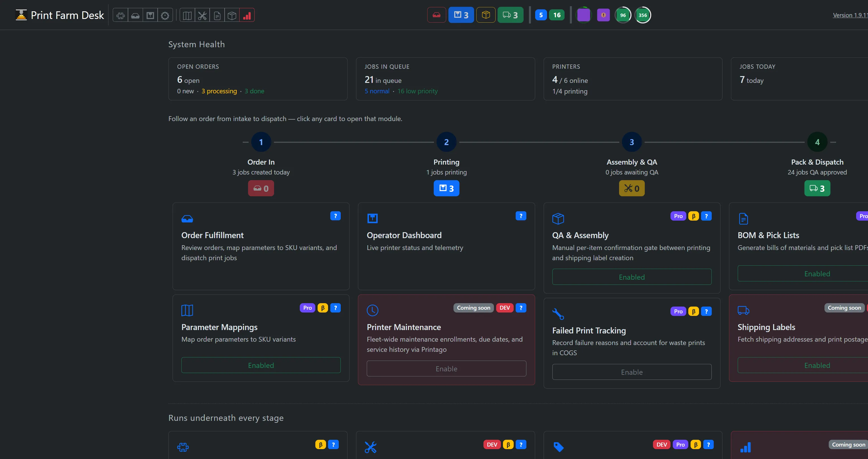The image size is (868, 459).
Task: Open the red bar-chart toolbar icon
Action: pyautogui.click(x=247, y=15)
